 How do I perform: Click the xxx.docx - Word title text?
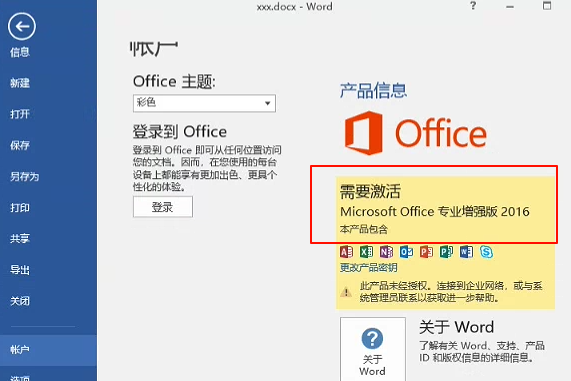coord(294,7)
